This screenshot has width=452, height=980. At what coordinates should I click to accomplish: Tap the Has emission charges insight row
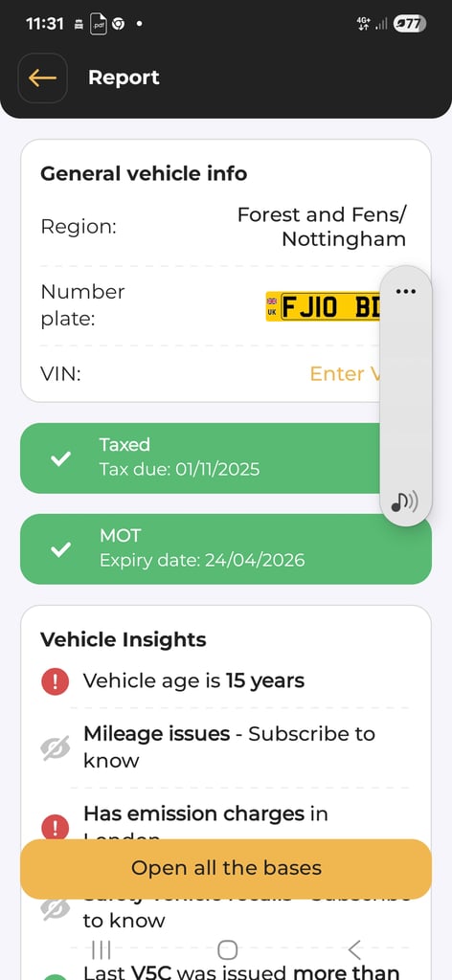tap(226, 819)
